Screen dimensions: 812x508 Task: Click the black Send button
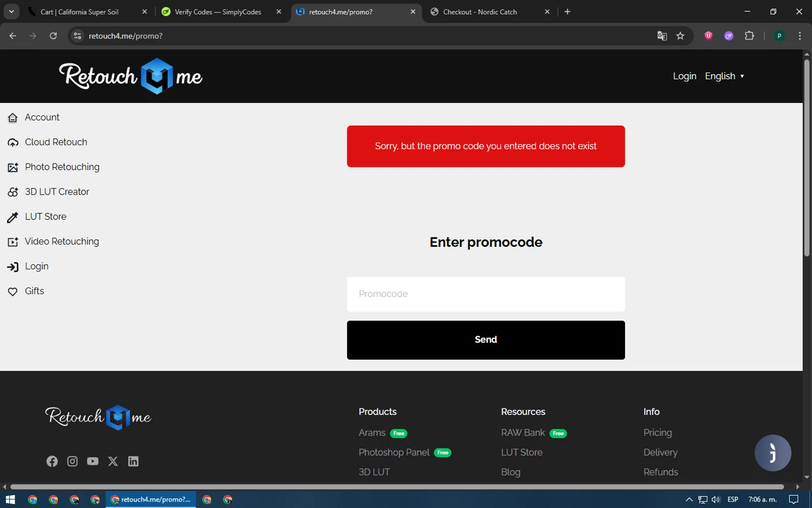486,340
